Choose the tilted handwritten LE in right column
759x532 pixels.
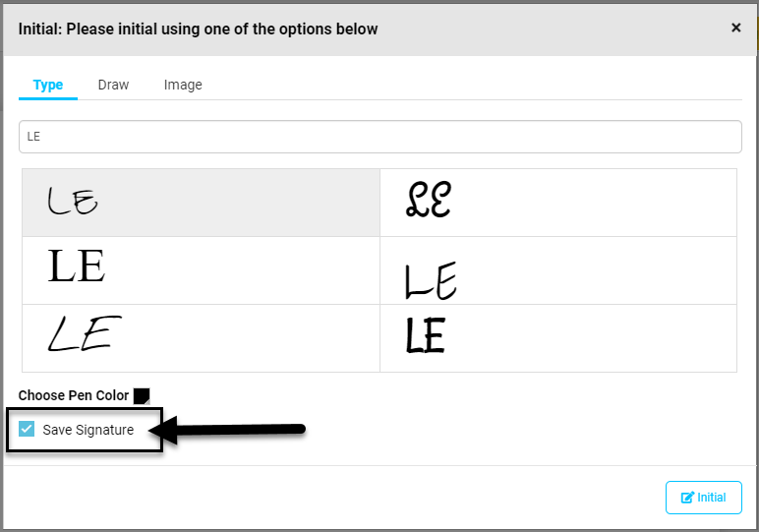pos(558,270)
